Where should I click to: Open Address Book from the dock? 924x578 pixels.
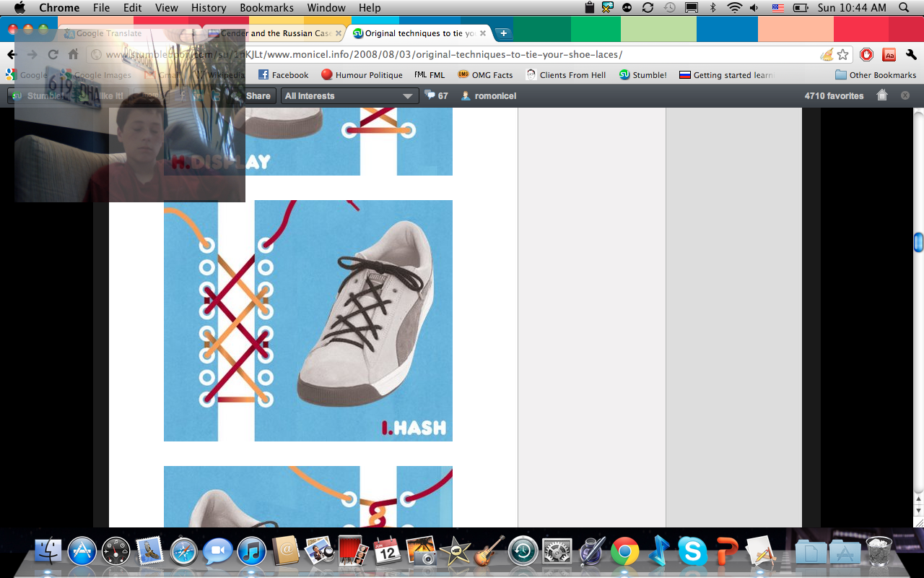coord(285,552)
